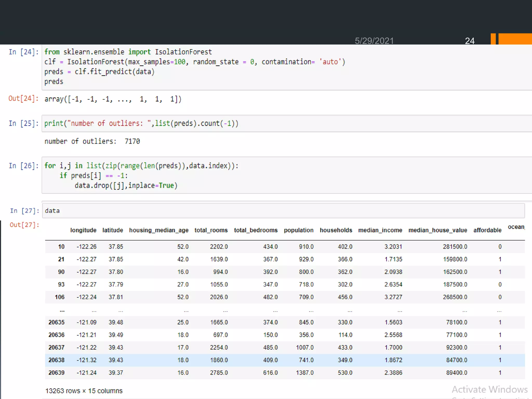Image resolution: width=532 pixels, height=399 pixels.
Task: Click the longitude column header
Action: pyautogui.click(x=83, y=230)
